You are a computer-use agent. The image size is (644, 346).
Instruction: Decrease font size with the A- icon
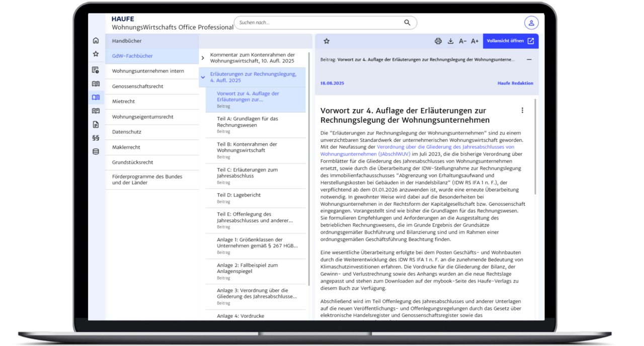click(x=463, y=41)
